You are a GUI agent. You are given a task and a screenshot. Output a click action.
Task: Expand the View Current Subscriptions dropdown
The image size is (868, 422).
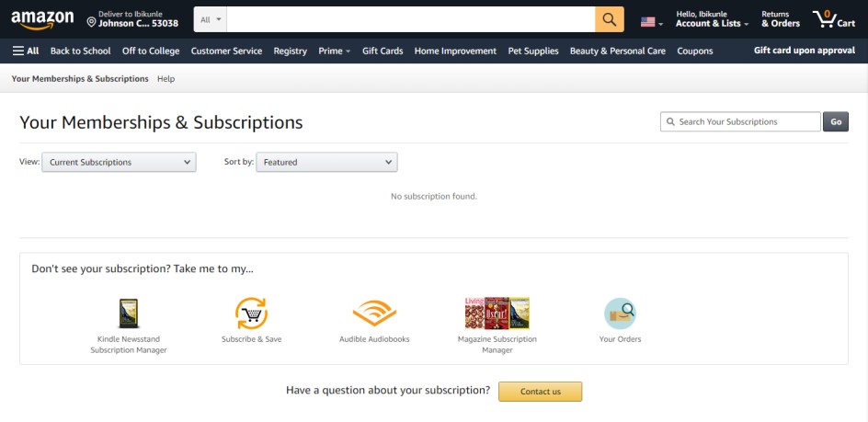click(x=119, y=162)
